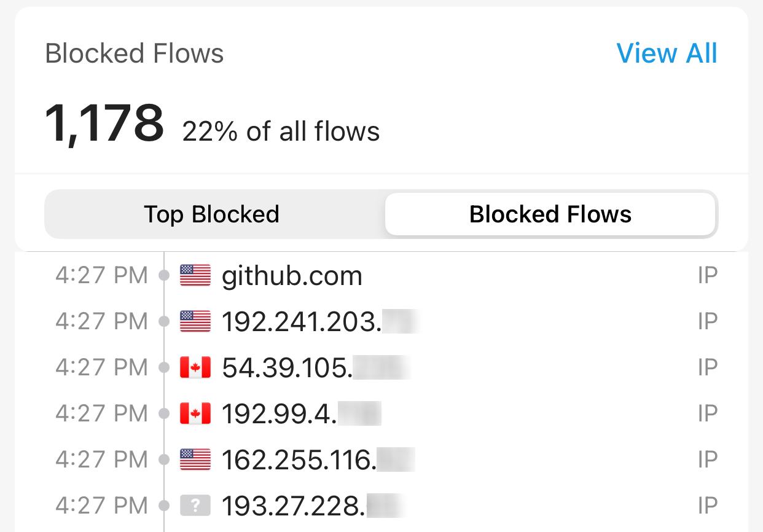Click the IP label on github.com row

point(708,276)
